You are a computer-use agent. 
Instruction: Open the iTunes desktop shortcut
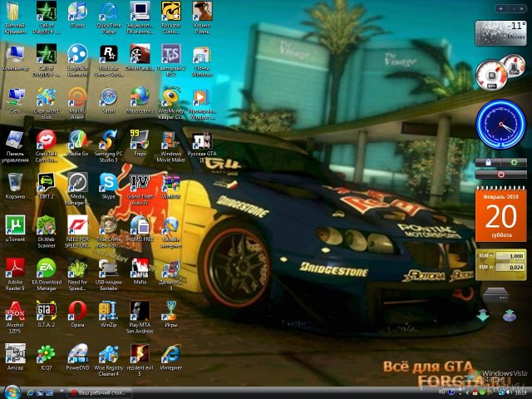point(77,12)
